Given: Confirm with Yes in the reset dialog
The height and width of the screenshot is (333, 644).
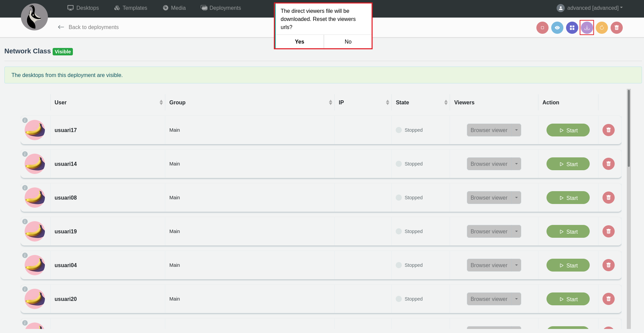Looking at the screenshot, I should pos(299,42).
